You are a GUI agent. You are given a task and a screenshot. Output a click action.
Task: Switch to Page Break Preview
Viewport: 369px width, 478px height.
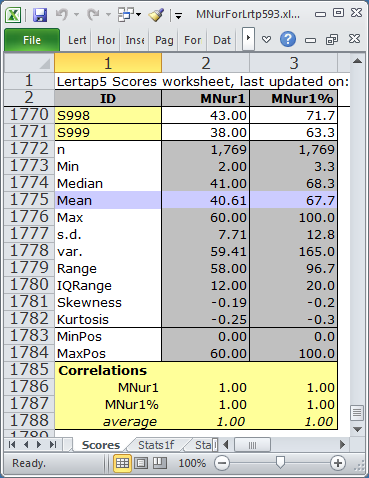click(x=160, y=463)
